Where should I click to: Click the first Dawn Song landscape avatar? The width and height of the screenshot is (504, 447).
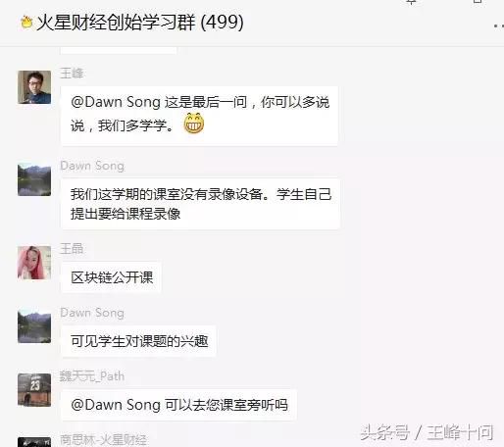(34, 179)
